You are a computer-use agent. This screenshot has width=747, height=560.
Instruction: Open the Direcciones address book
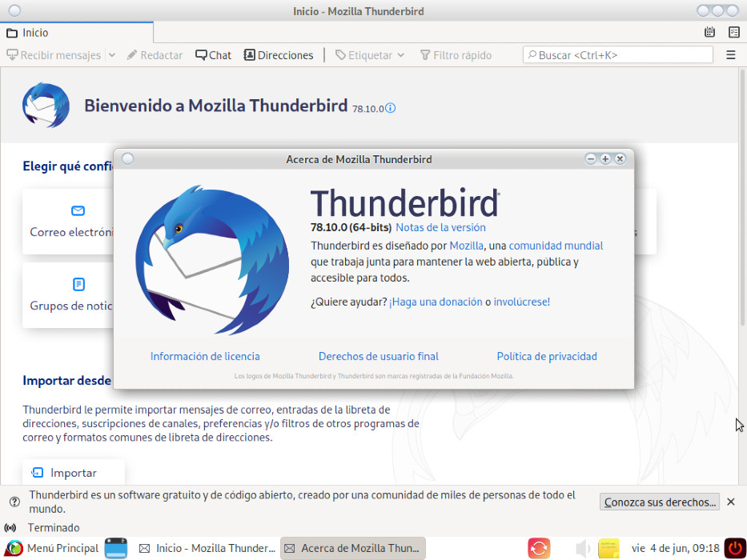278,55
